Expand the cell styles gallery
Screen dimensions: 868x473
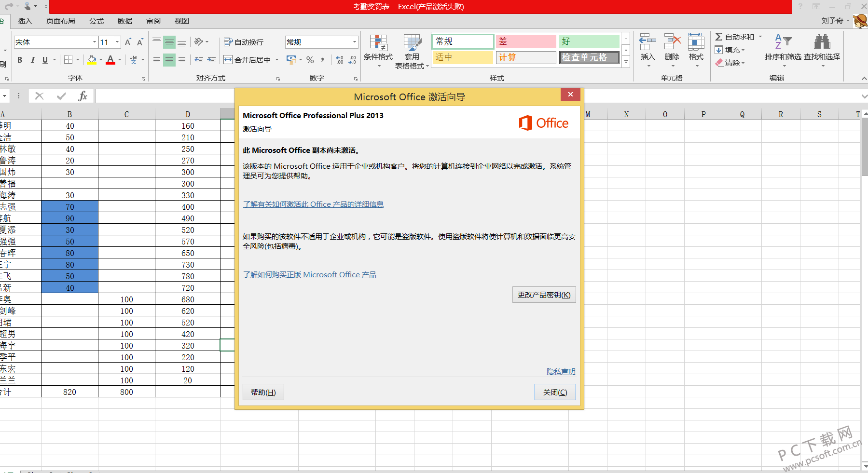(626, 62)
